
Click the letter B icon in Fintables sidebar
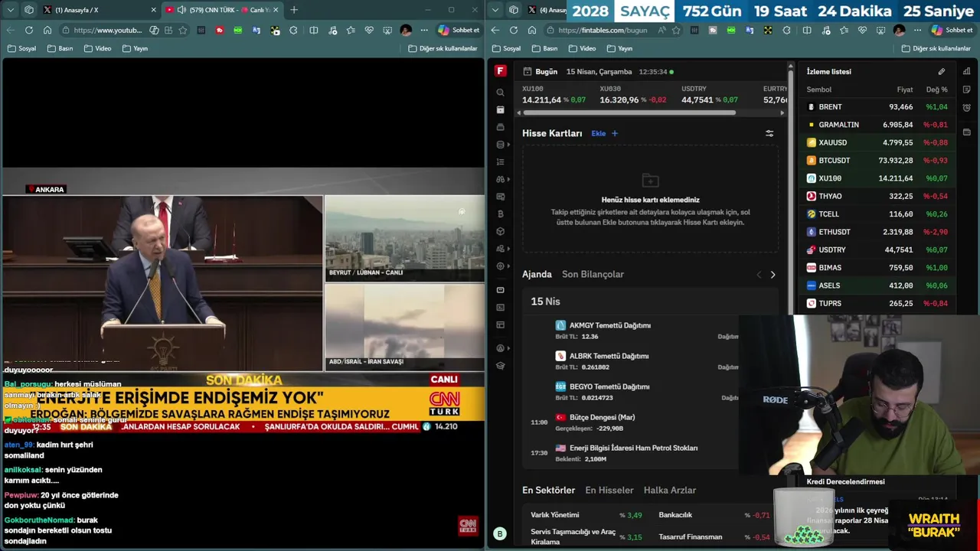[x=500, y=214]
